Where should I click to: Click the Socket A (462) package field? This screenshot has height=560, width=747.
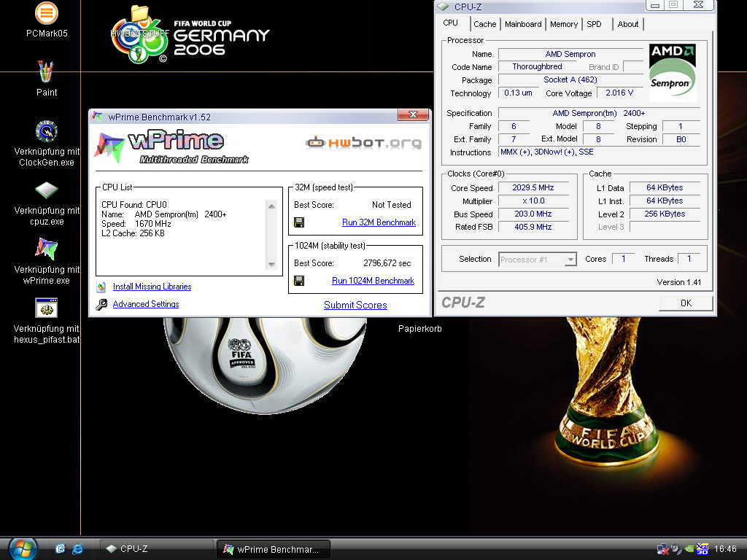pyautogui.click(x=570, y=80)
